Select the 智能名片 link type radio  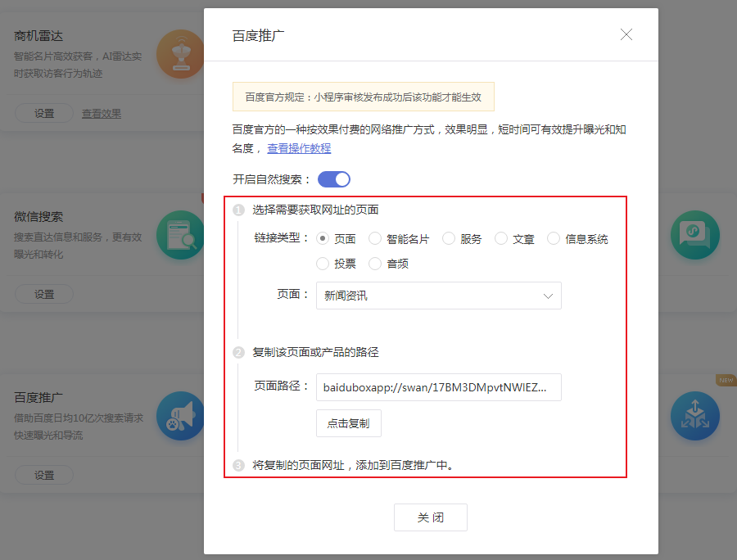(x=374, y=239)
